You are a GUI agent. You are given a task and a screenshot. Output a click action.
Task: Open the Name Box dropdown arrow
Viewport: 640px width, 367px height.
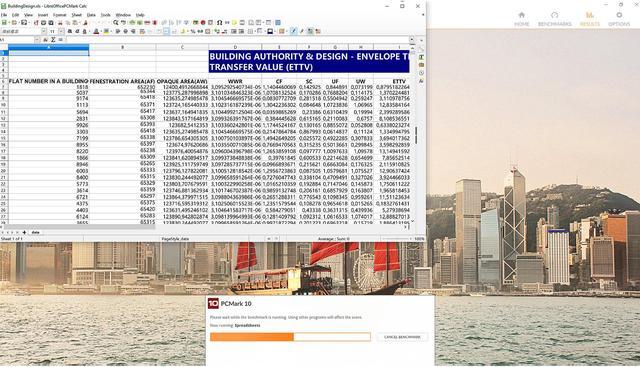[x=37, y=40]
